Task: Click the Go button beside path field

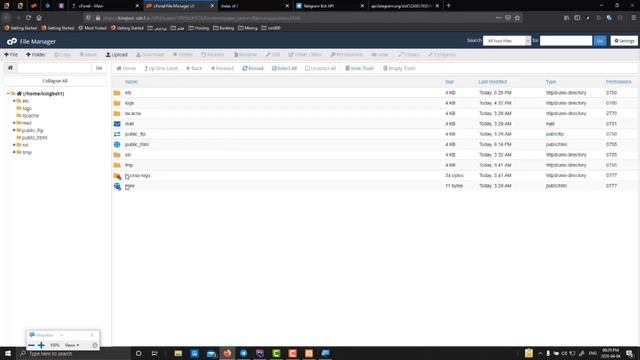Action: tap(99, 68)
